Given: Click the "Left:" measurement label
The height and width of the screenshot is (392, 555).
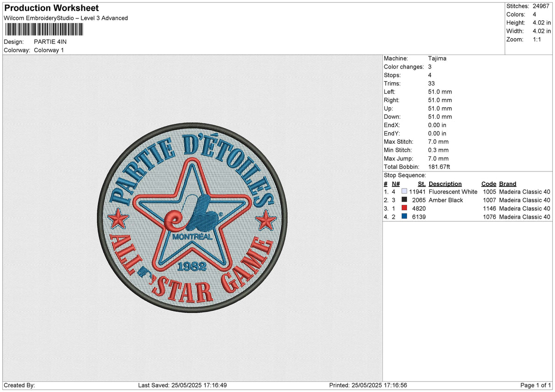Looking at the screenshot, I should click(x=389, y=92).
